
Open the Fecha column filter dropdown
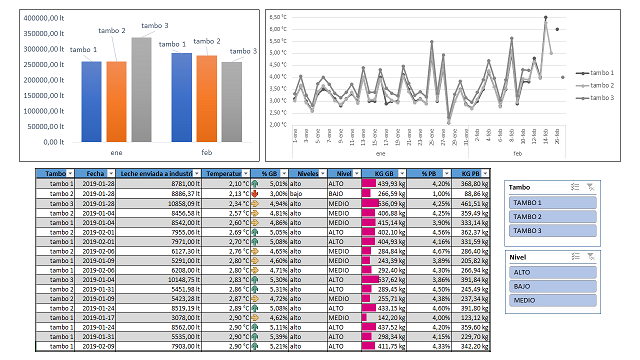click(111, 173)
